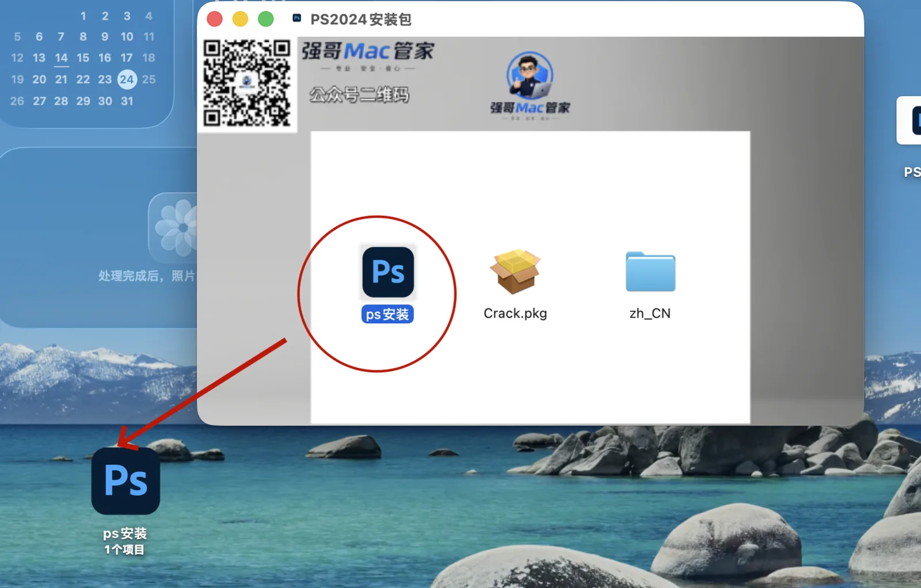This screenshot has height=588, width=921.
Task: Click date 31 in the calendar widget
Action: pos(127,101)
